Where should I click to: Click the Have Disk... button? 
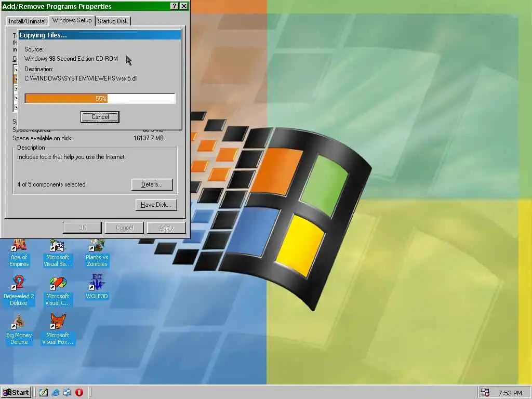point(156,205)
